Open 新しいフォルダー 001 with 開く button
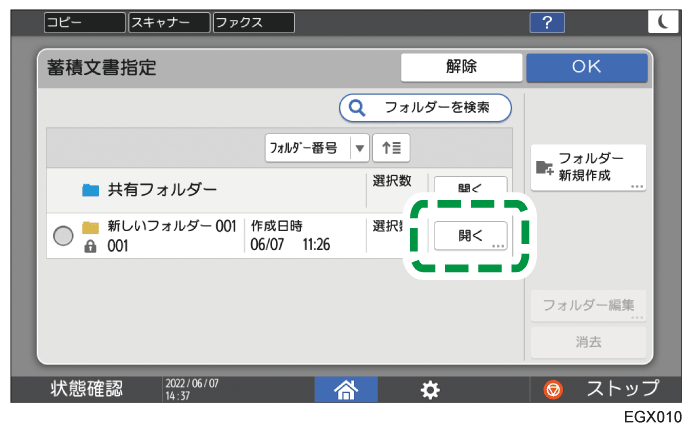 point(471,236)
